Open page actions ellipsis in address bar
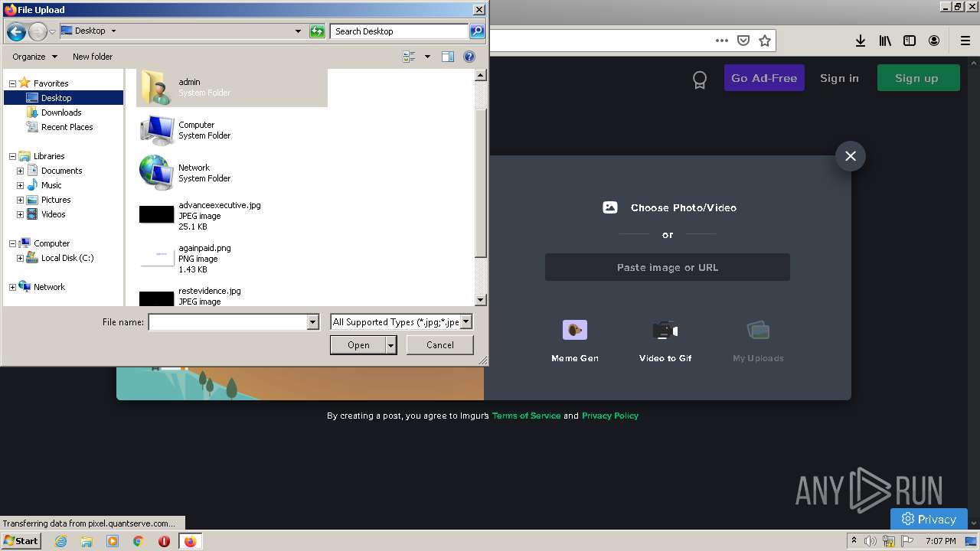This screenshot has height=551, width=980. (x=722, y=41)
